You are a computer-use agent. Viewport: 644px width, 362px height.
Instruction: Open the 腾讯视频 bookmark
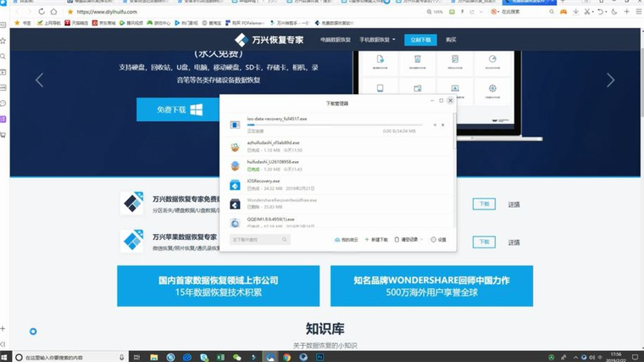(131, 23)
